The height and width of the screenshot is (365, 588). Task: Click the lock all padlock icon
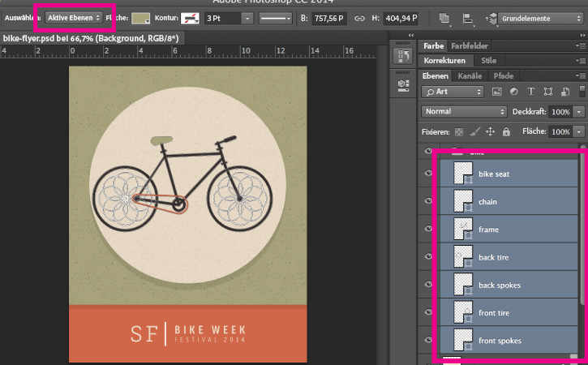pyautogui.click(x=505, y=131)
